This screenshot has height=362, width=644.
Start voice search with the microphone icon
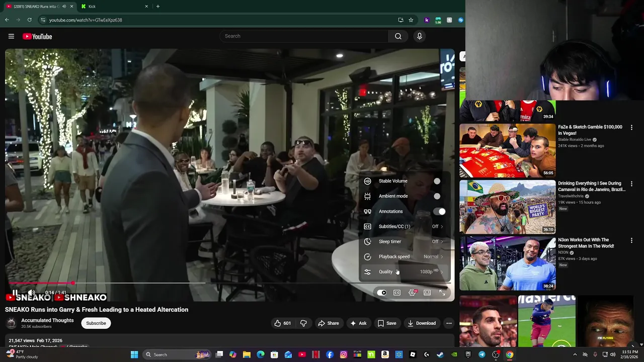420,36
